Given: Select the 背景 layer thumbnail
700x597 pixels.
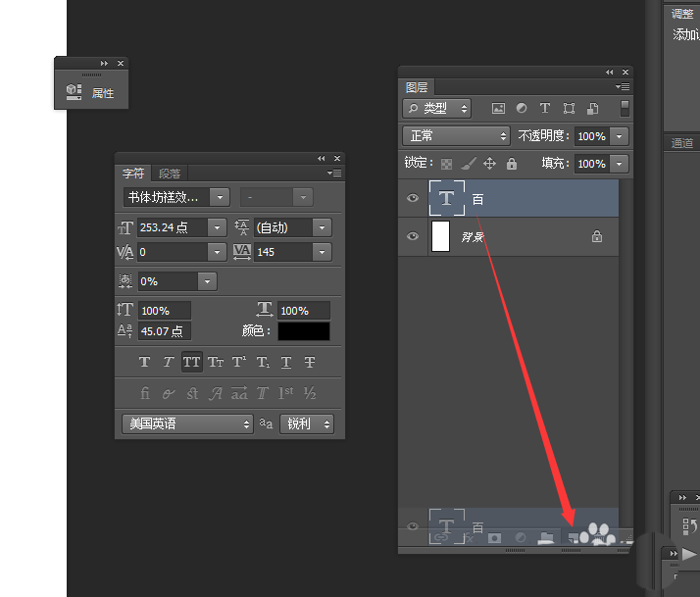Looking at the screenshot, I should coord(440,236).
